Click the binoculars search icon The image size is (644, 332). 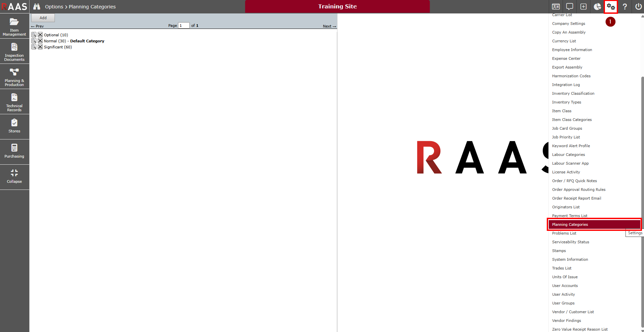[37, 7]
